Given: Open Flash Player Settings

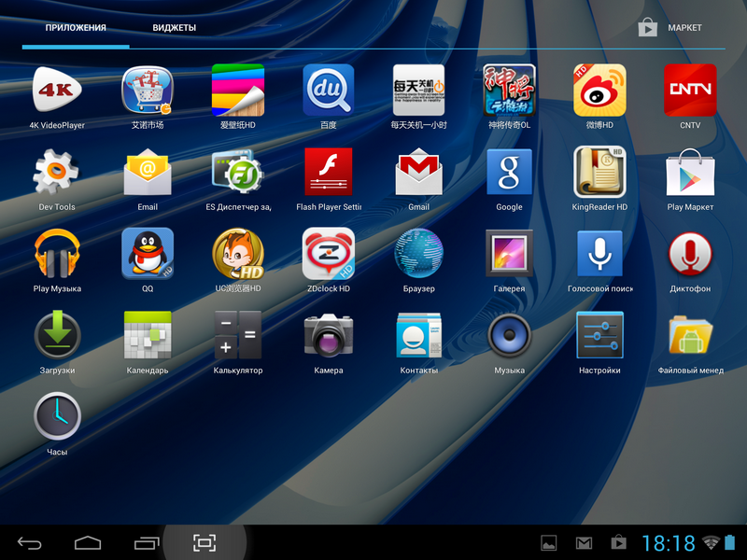Looking at the screenshot, I should coord(329,172).
